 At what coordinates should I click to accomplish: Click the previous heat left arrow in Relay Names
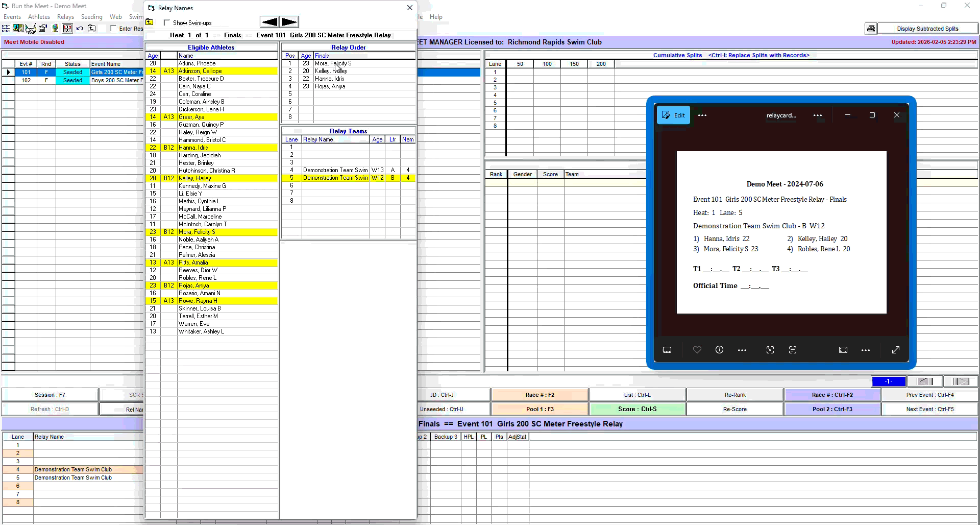point(269,22)
